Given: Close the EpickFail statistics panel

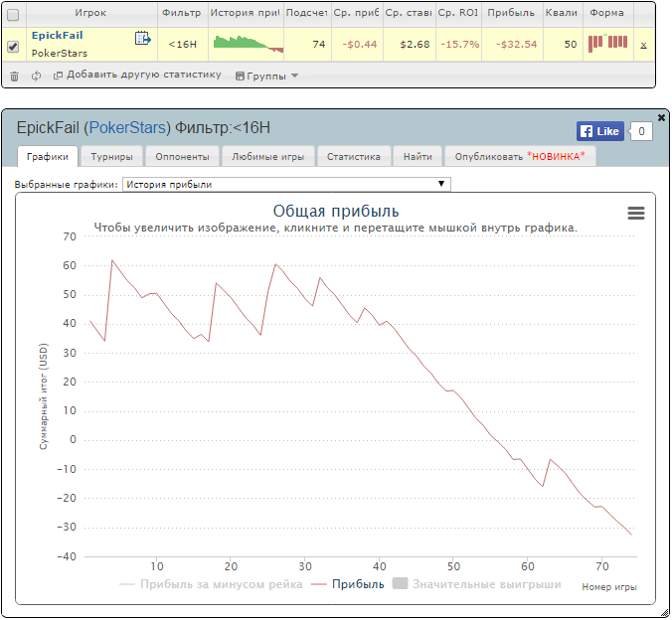Looking at the screenshot, I should pos(661,117).
